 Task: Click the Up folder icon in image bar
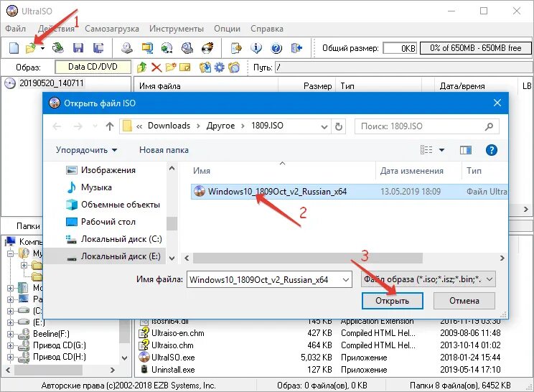click(141, 67)
